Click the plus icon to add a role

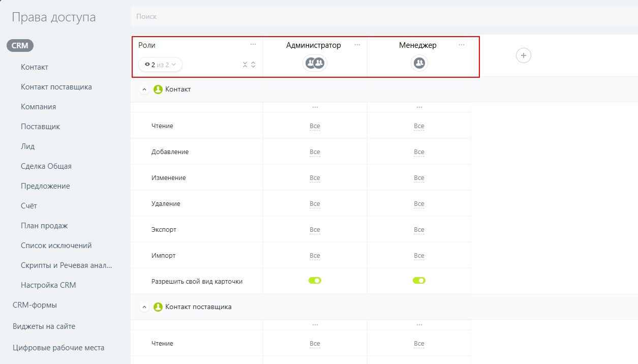(x=523, y=55)
